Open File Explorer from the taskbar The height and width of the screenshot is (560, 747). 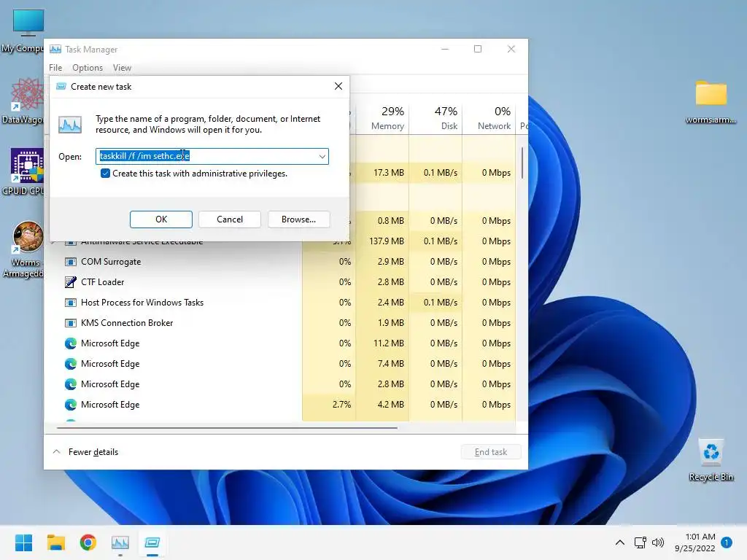pos(55,542)
